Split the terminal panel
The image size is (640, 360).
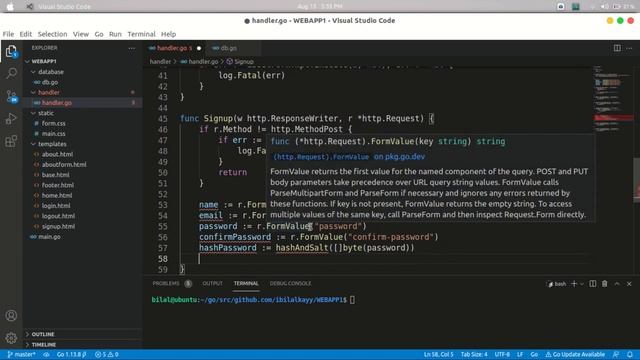tap(593, 284)
